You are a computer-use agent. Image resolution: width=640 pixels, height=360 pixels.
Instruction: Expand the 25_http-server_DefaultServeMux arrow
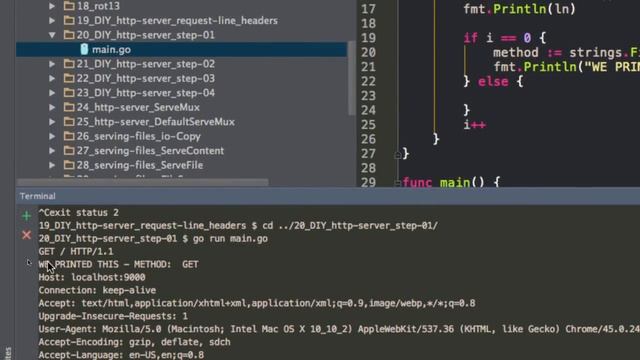tap(52, 122)
